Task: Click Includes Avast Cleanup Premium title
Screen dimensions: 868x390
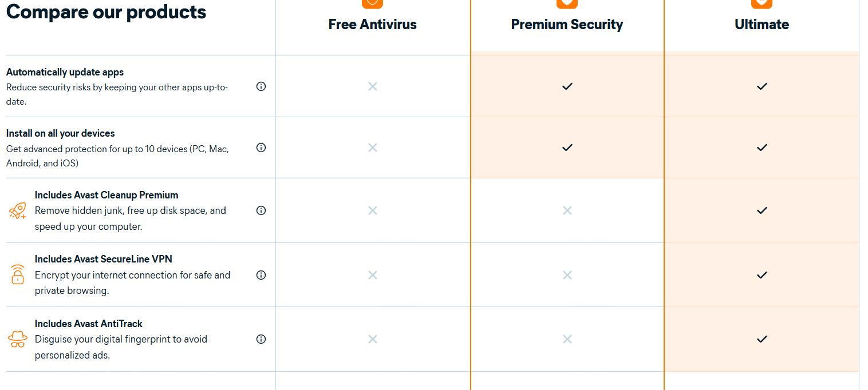Action: (106, 195)
